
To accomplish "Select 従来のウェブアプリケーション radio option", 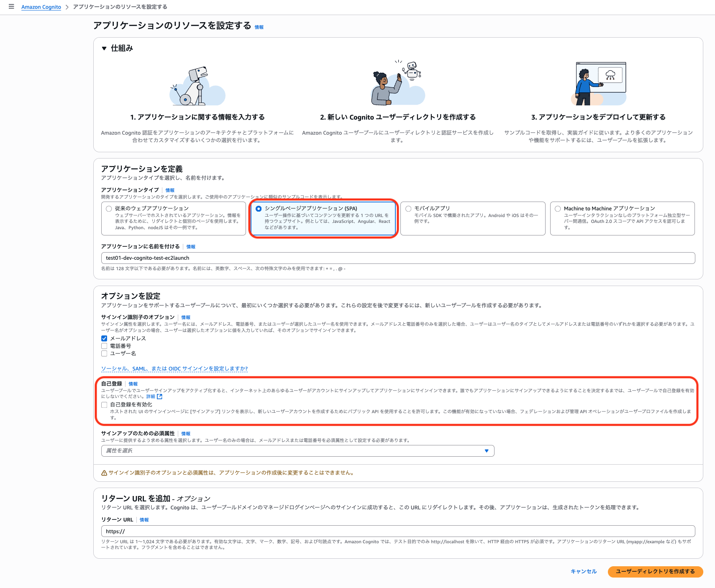I will point(109,209).
